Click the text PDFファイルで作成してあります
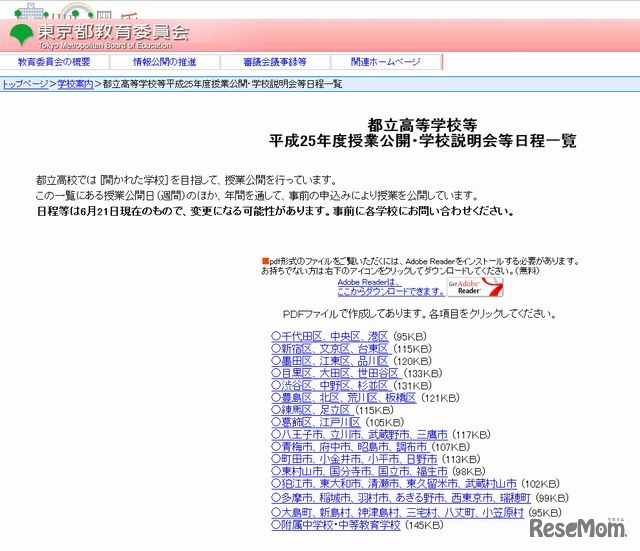This screenshot has width=640, height=551. tap(420, 314)
